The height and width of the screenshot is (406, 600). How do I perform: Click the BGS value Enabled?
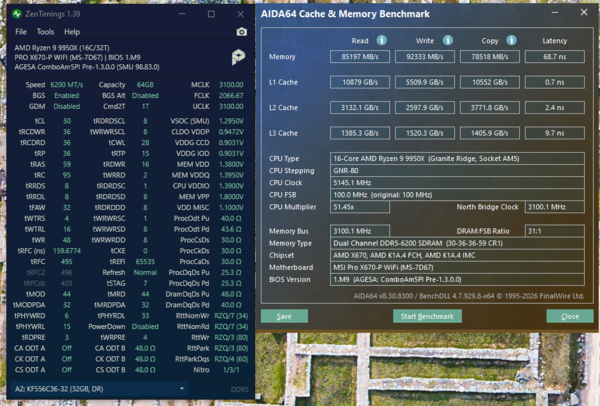(x=67, y=95)
